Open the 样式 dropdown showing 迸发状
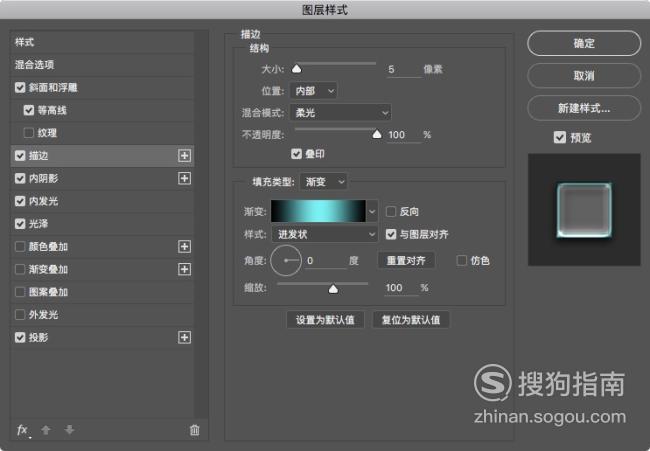 (325, 235)
